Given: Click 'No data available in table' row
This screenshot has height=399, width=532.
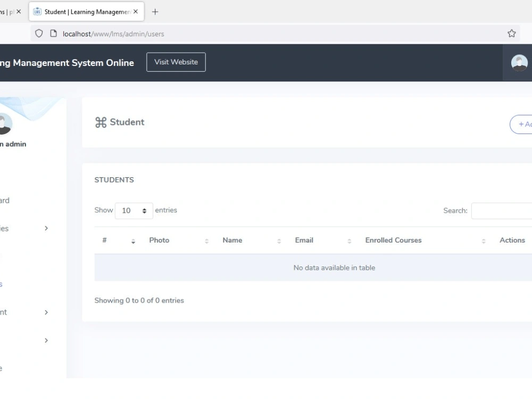Looking at the screenshot, I should tap(313, 268).
